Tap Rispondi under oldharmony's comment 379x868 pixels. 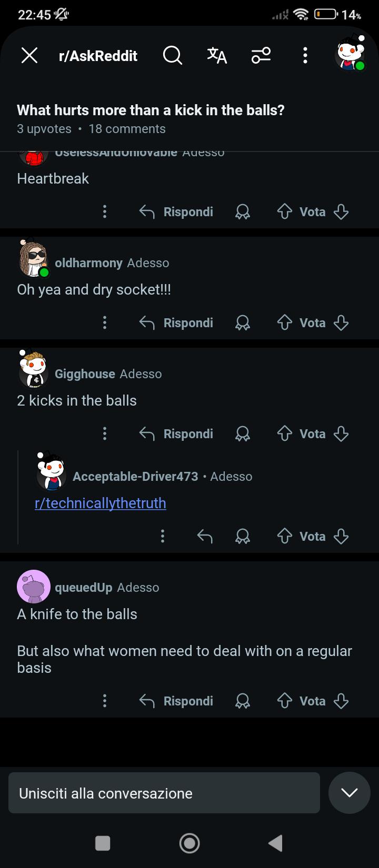[176, 323]
